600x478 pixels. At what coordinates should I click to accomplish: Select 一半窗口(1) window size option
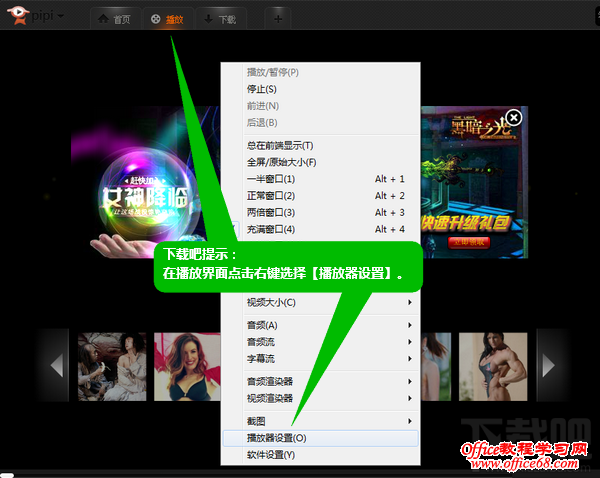click(x=271, y=179)
